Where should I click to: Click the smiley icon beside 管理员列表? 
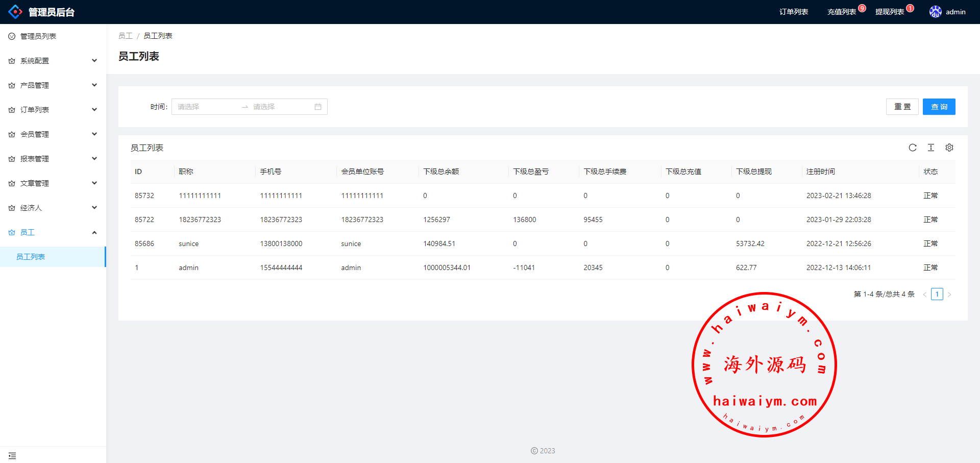click(x=12, y=36)
